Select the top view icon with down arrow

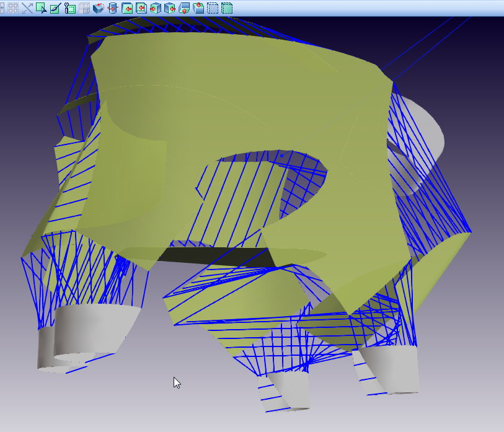click(198, 8)
